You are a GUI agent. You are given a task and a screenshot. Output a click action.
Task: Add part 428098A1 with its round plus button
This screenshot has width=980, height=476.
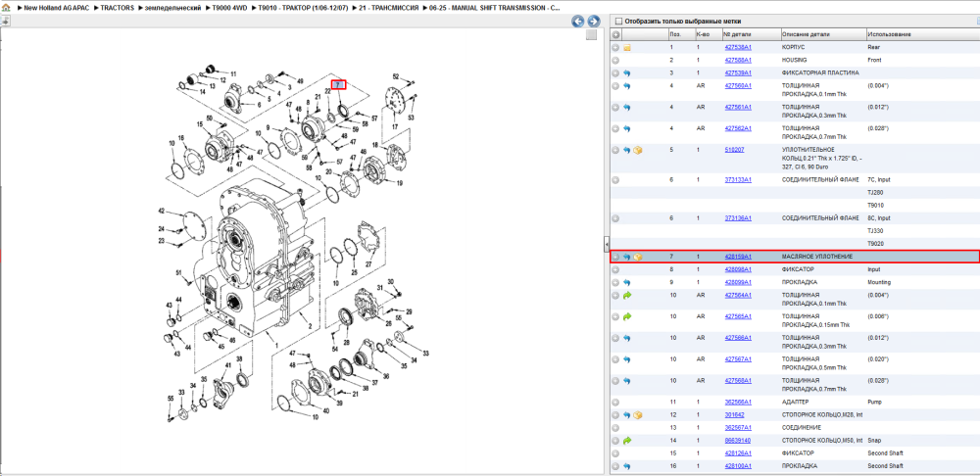(615, 269)
